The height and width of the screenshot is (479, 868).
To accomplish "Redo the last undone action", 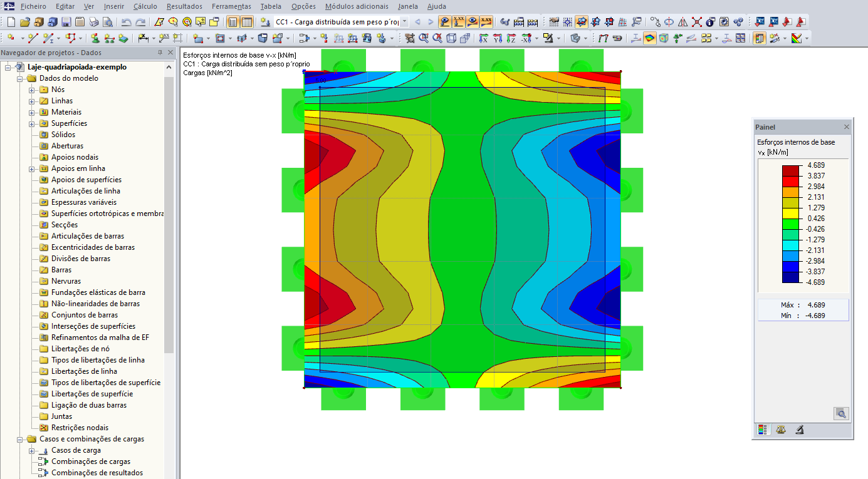I will [140, 22].
